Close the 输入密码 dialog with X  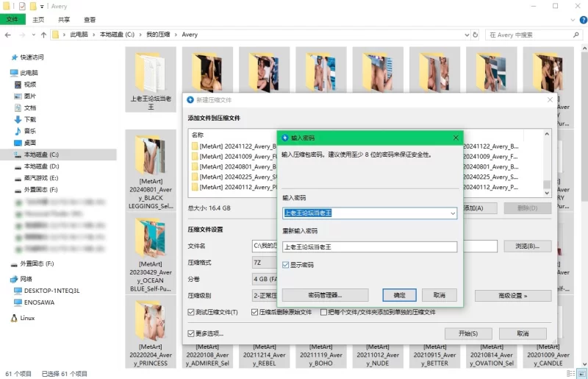456,138
